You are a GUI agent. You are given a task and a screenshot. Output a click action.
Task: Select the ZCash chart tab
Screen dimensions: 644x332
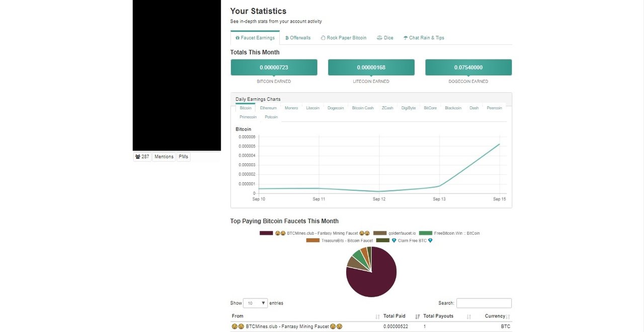click(x=387, y=108)
